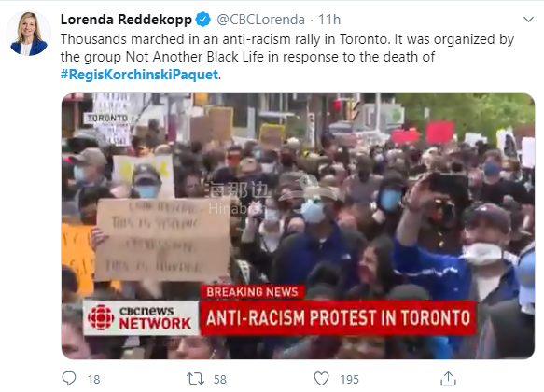Open Lorenda Reddekopp's profile avatar
544x392 pixels.
pos(28,34)
